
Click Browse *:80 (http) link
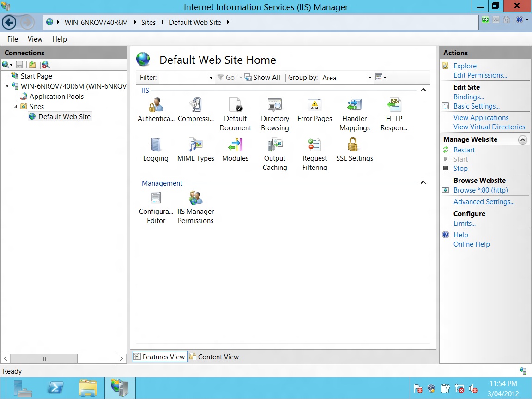[480, 190]
